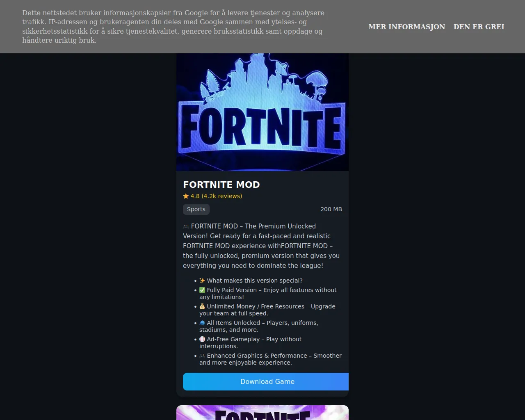Click the 200 MB file size text
The height and width of the screenshot is (420, 525).
(331, 209)
